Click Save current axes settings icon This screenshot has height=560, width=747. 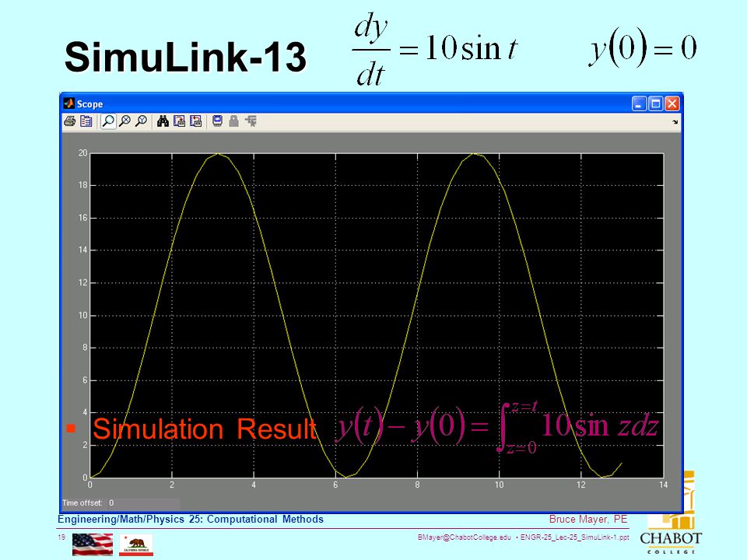(x=179, y=121)
